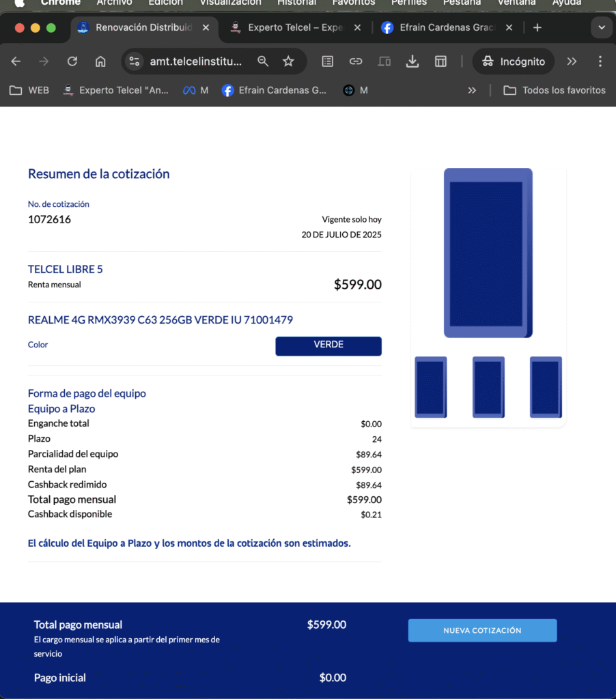Click the Parcialidad del equipo value $89.64

(x=369, y=455)
